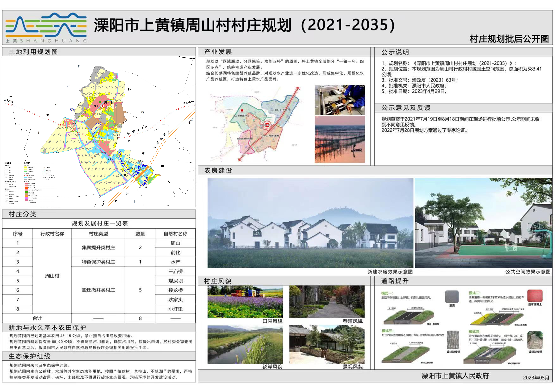Select the 公示说明 section heading
Screen dimensions: 555x392
(x=395, y=52)
